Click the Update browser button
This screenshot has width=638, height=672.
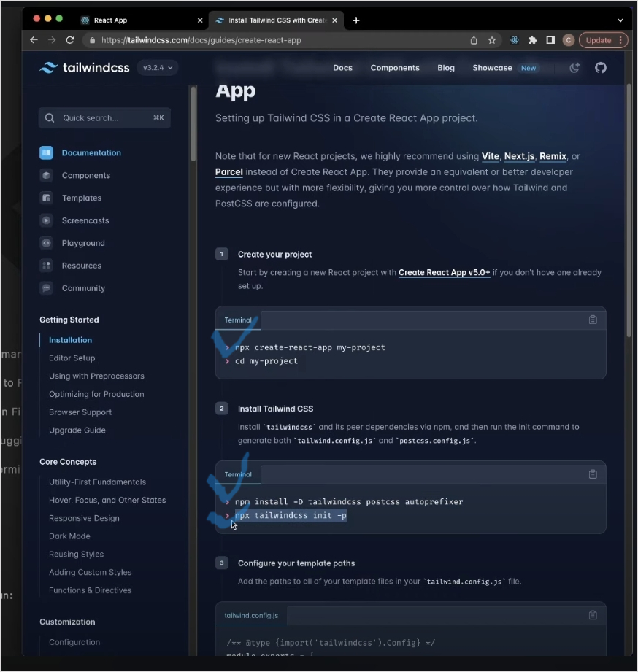603,40
